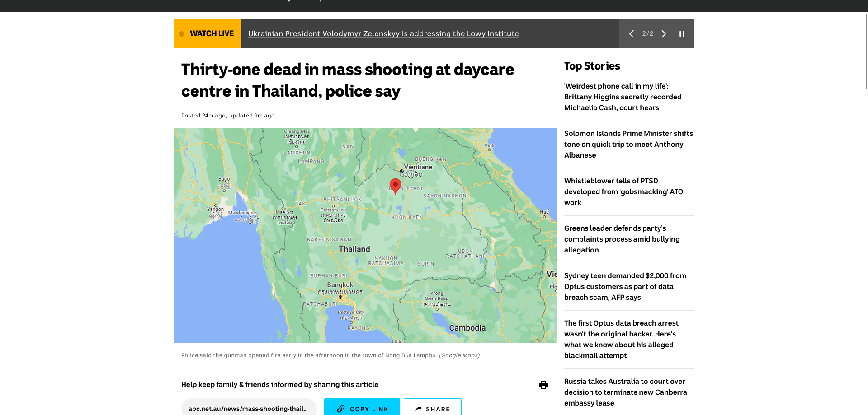Pause the headline ticker rotation
This screenshot has height=415, width=868.
[682, 34]
